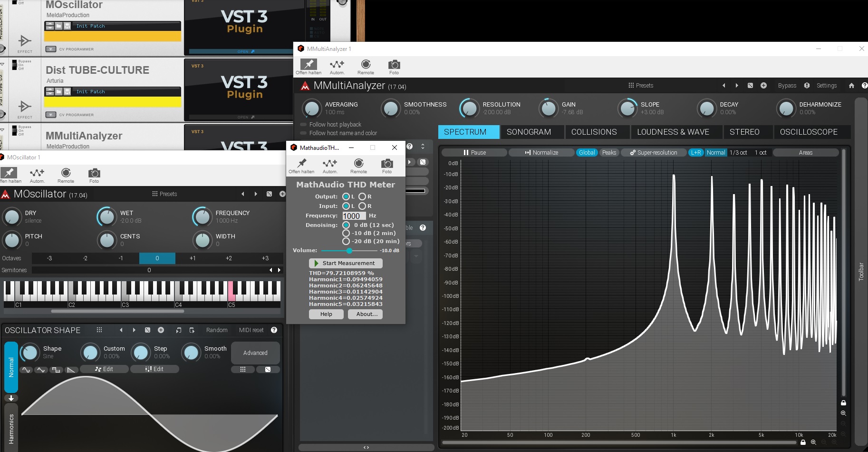Click the MathAudio THD Foto camera icon
Viewport: 868px width, 452px height.
tap(387, 163)
